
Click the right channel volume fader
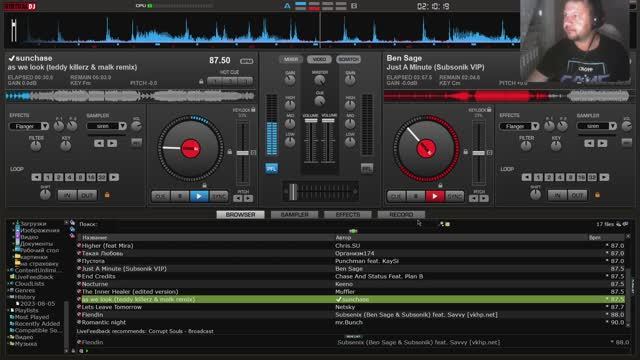328,121
